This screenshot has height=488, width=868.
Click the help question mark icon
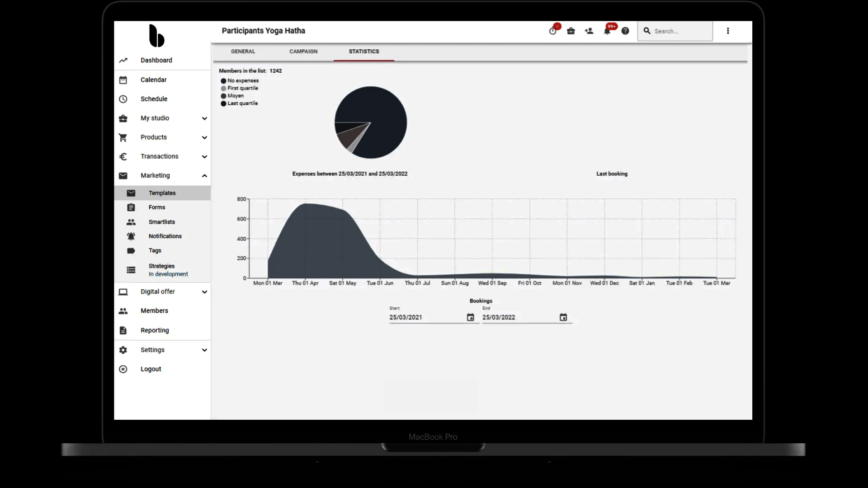[x=625, y=31]
